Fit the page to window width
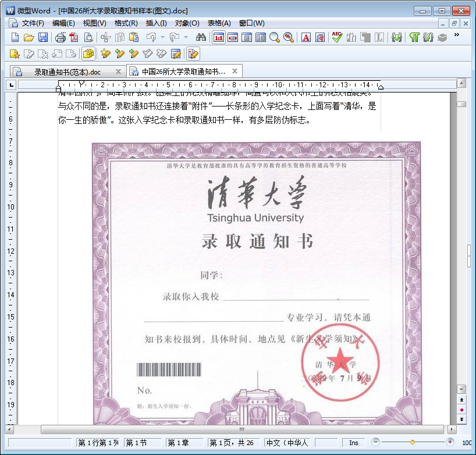476x455 pixels. point(233,38)
